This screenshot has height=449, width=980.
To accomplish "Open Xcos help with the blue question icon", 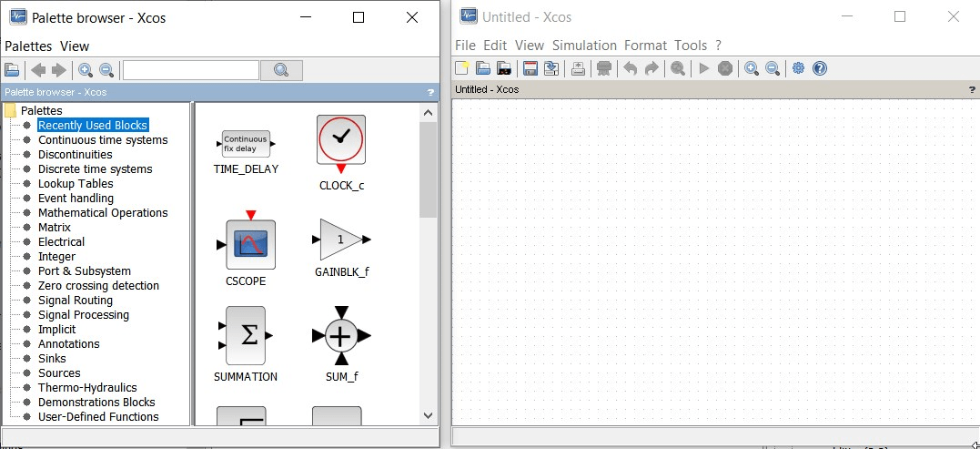I will pos(820,68).
